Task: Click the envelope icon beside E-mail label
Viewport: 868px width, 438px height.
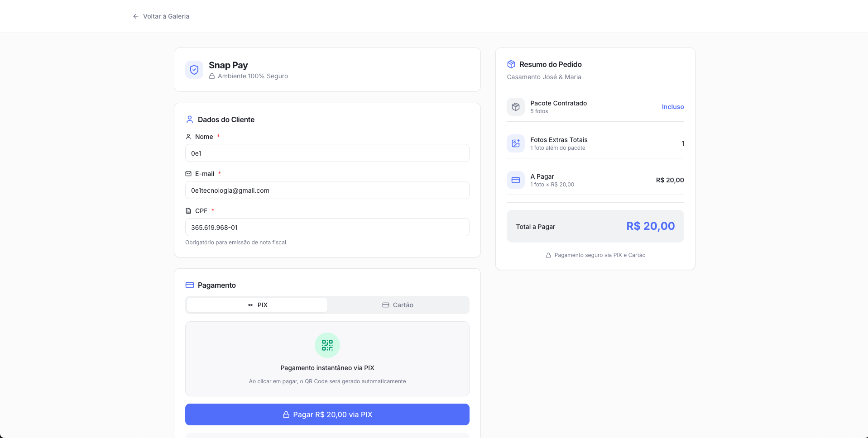Action: click(188, 174)
